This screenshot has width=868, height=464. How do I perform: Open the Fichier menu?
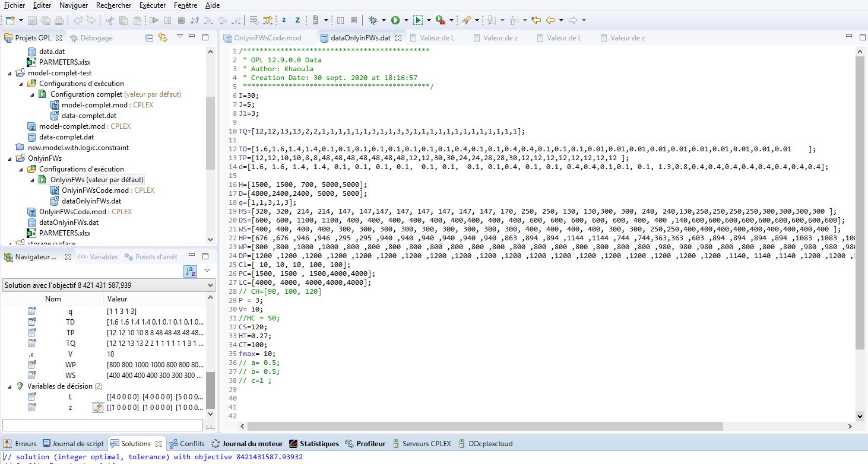pyautogui.click(x=14, y=5)
